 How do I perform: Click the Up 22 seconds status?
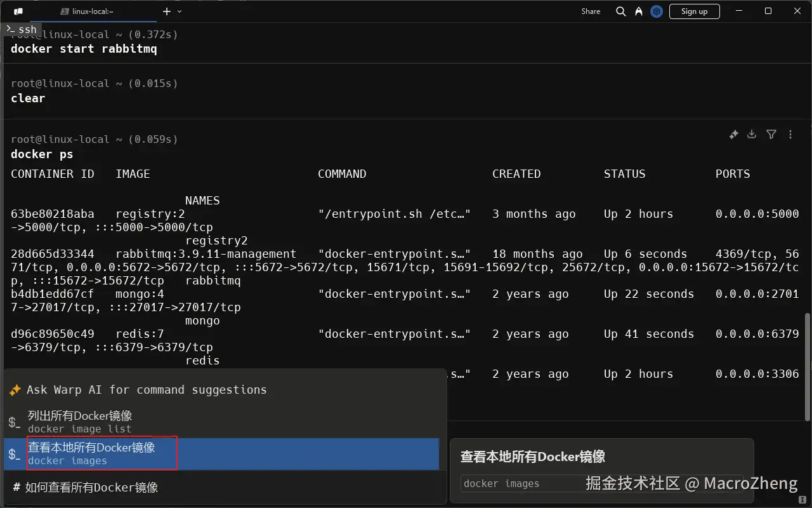pyautogui.click(x=649, y=294)
